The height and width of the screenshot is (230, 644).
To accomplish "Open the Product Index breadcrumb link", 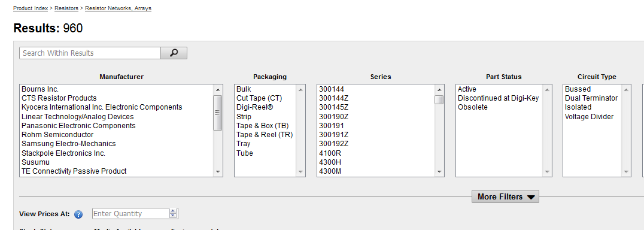I will (31, 8).
